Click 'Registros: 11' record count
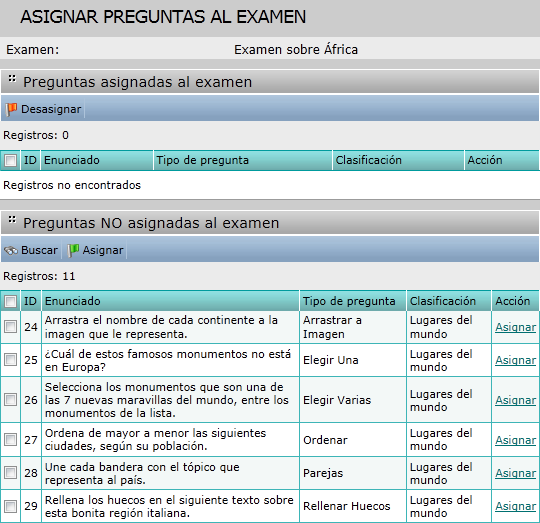Screen dimensions: 540x523 click(39, 276)
